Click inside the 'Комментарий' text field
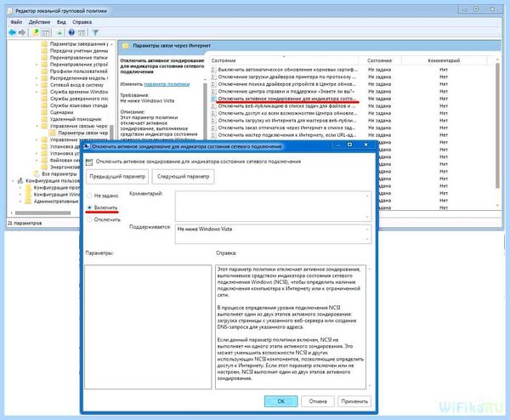This screenshot has height=420, width=510. point(273,207)
